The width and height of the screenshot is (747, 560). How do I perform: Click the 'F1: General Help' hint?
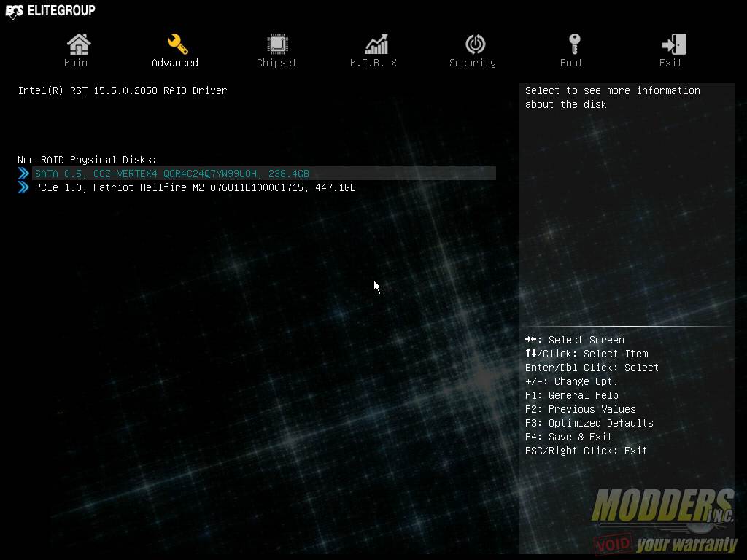pyautogui.click(x=572, y=395)
